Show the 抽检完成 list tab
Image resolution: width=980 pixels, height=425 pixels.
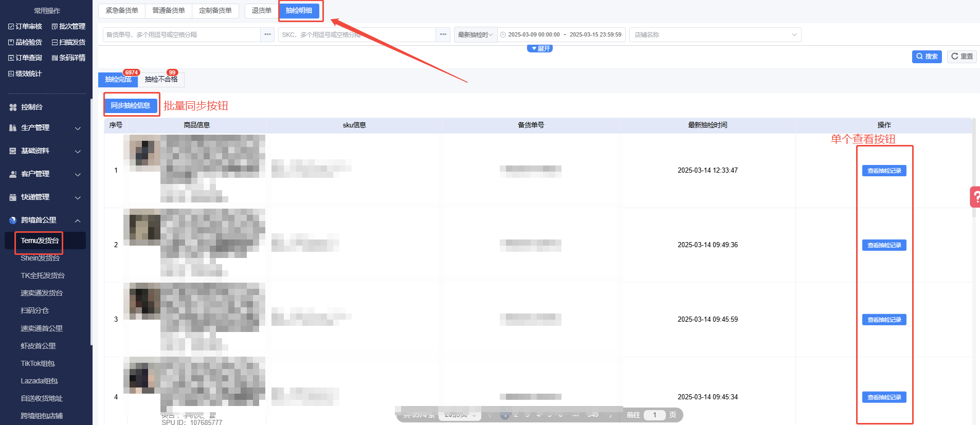tap(118, 80)
